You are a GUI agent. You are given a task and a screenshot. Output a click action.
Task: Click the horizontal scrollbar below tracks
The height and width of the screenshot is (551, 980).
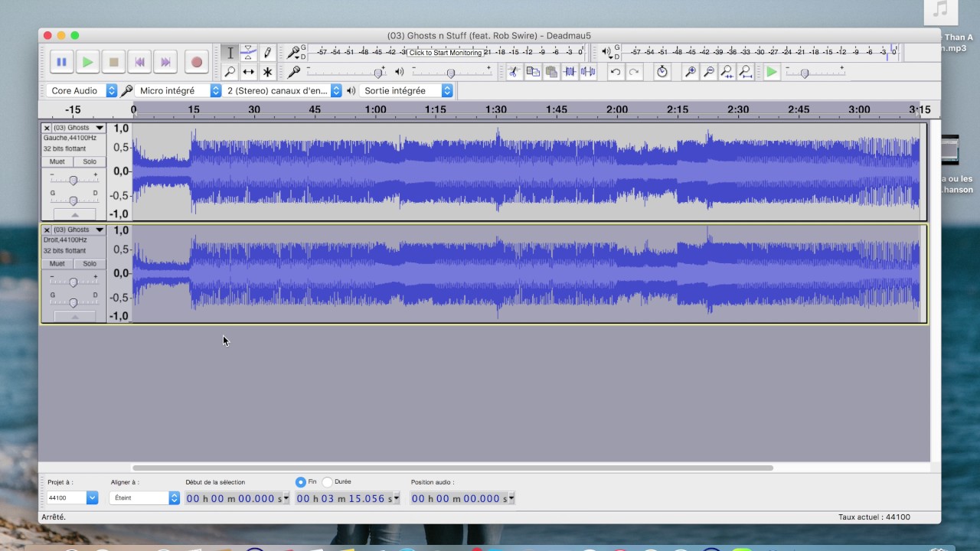(452, 468)
